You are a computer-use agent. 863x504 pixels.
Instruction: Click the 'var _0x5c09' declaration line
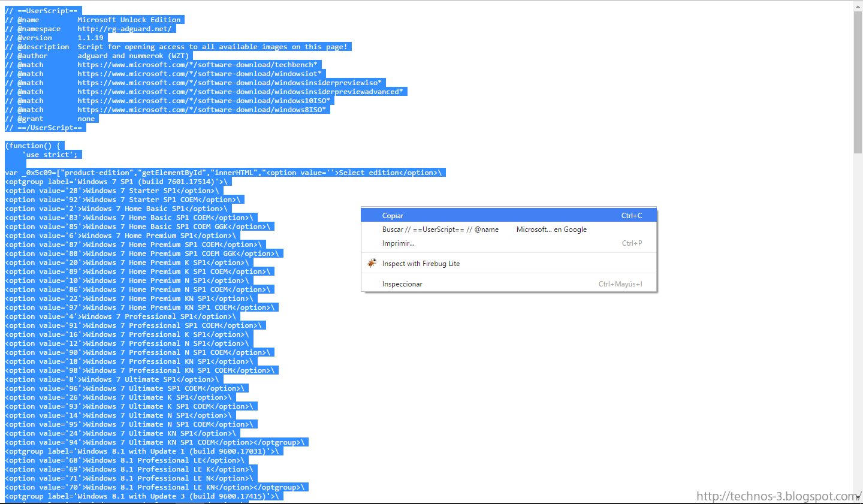click(224, 173)
